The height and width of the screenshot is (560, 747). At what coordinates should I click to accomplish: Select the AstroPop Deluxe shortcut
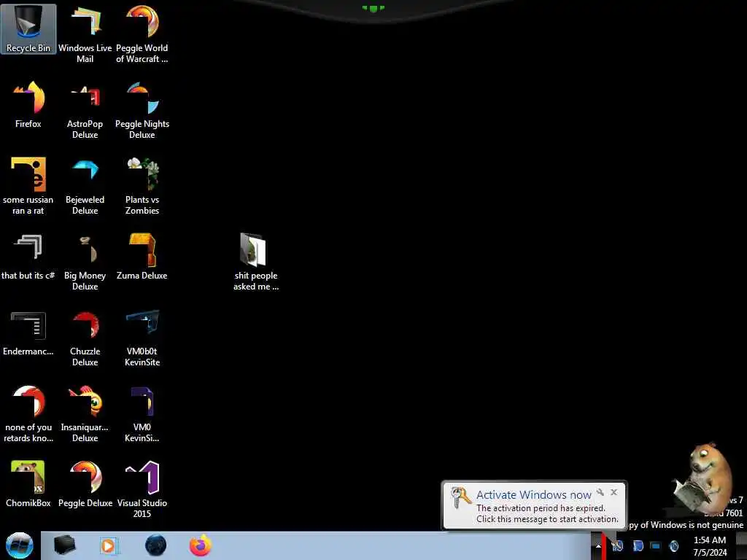[85, 110]
